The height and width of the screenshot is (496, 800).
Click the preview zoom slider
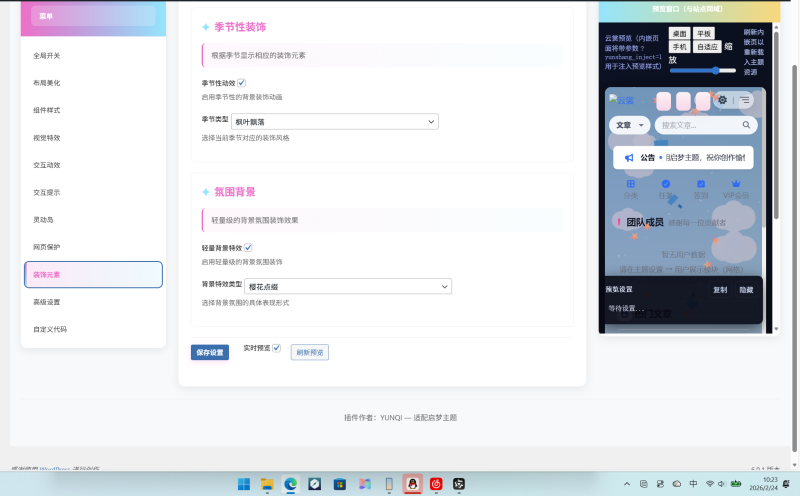pos(703,70)
